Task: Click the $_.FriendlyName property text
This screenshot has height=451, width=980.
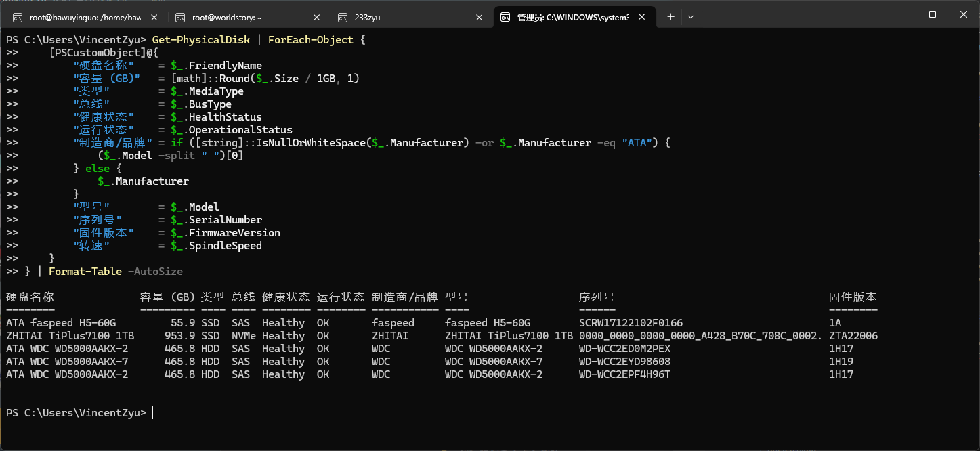Action: pos(216,66)
